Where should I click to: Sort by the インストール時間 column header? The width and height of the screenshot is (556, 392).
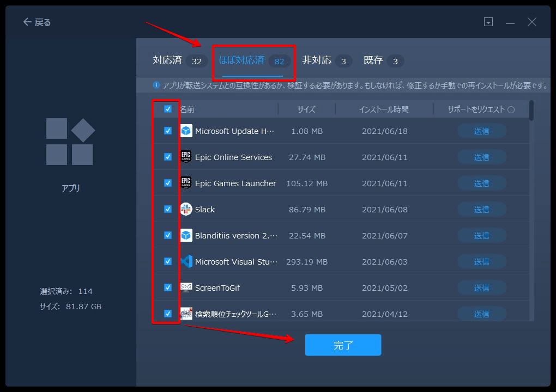point(384,109)
